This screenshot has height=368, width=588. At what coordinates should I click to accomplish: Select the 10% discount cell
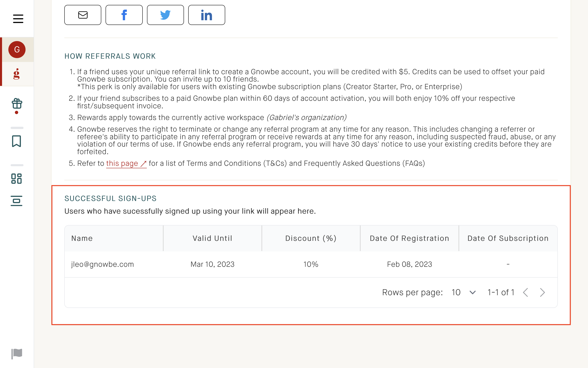click(x=311, y=264)
